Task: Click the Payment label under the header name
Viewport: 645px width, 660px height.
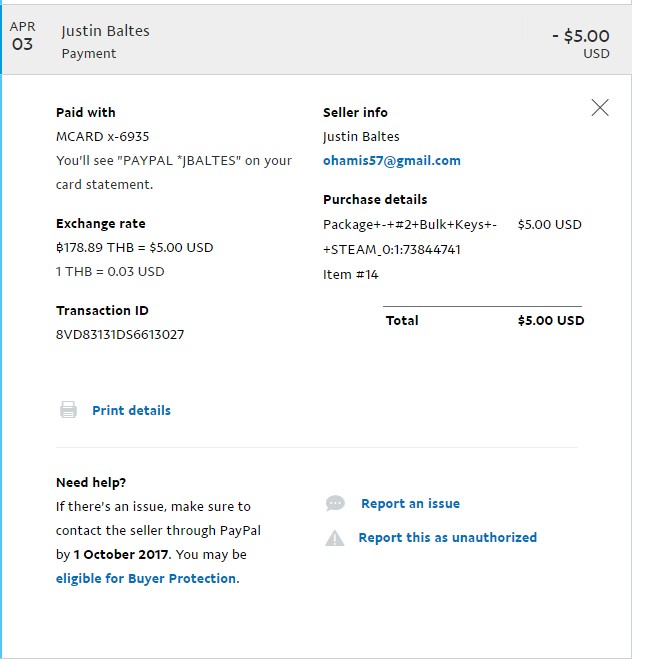Action: (x=89, y=54)
